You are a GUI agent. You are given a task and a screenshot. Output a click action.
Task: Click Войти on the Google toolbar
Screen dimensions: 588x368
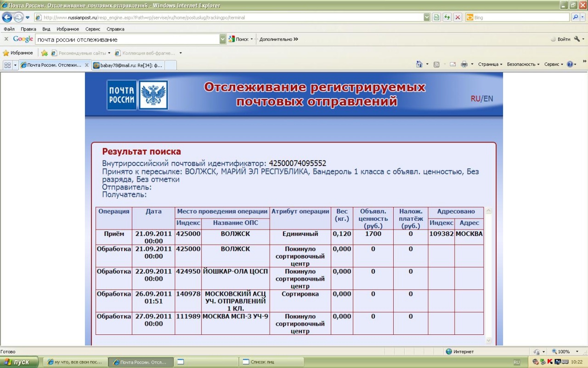[x=560, y=39]
